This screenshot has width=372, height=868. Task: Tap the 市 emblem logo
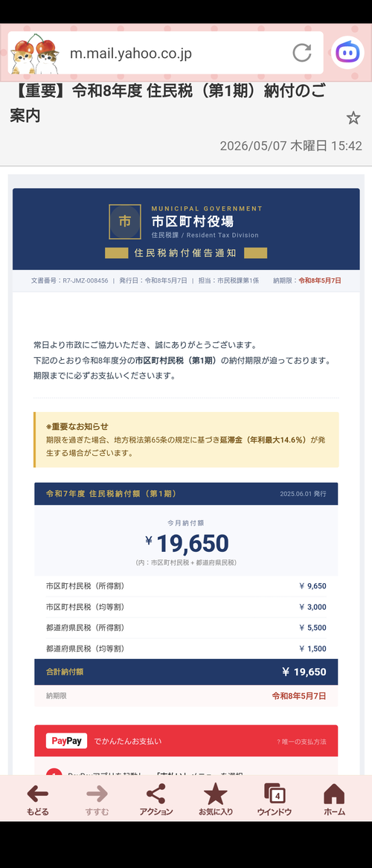point(125,222)
